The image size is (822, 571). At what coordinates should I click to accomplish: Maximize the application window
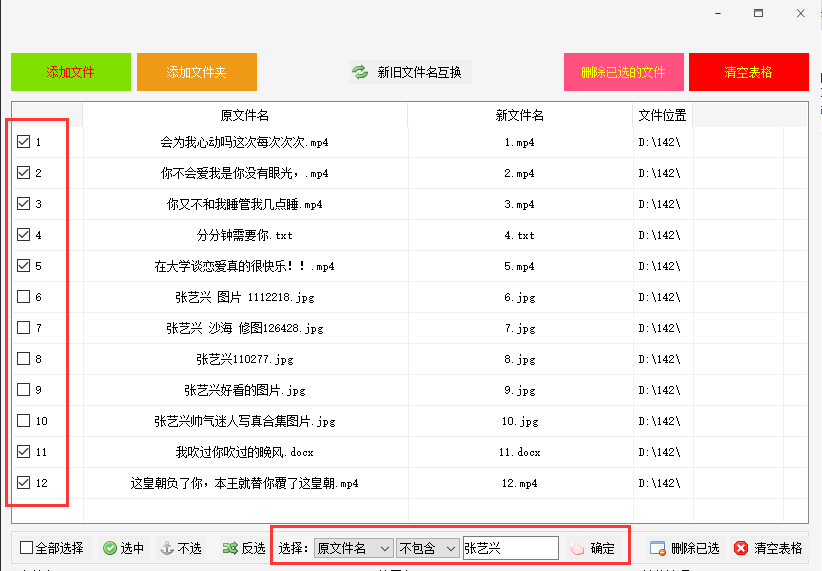click(758, 13)
